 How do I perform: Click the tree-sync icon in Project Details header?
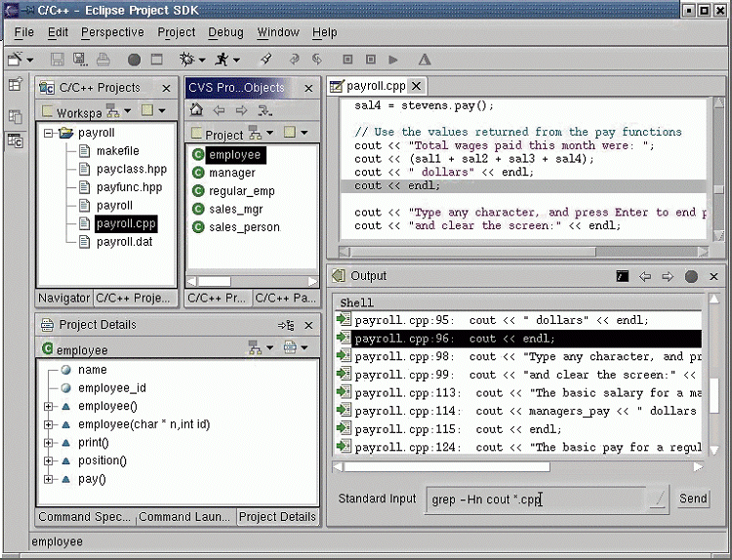click(286, 325)
